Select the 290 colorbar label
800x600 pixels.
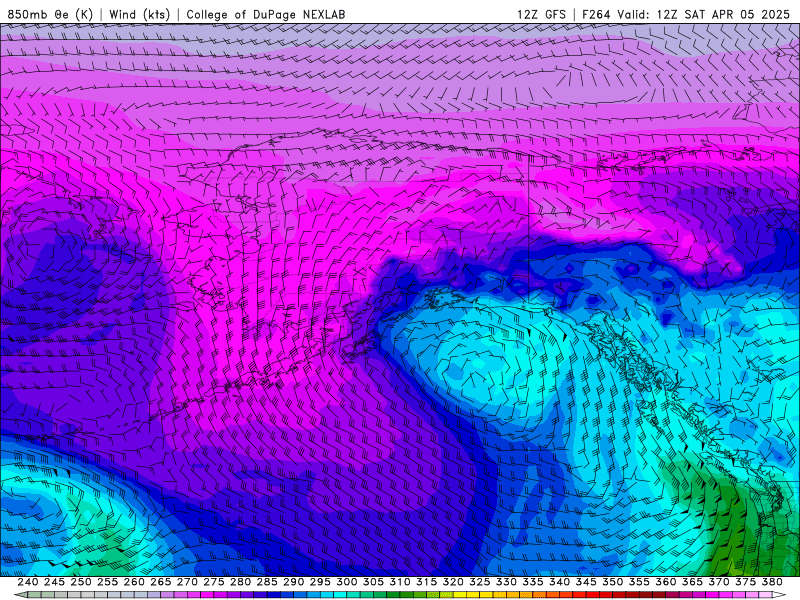[x=293, y=582]
